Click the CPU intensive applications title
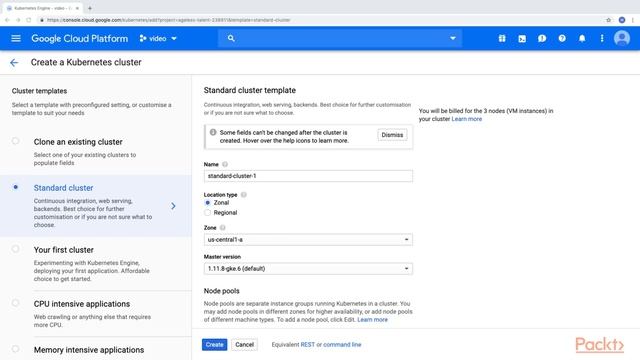Image resolution: width=640 pixels, height=360 pixels. coord(82,304)
